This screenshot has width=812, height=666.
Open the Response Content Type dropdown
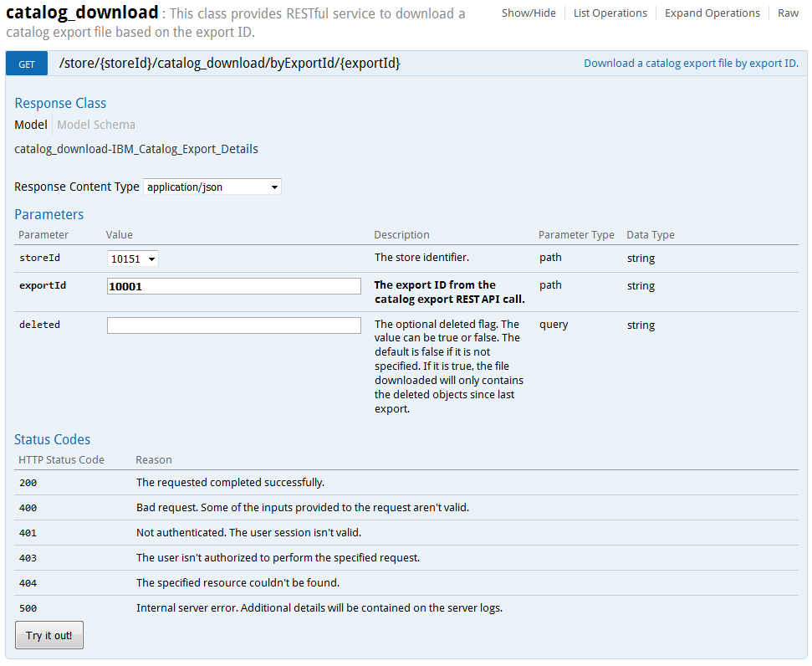(x=212, y=187)
